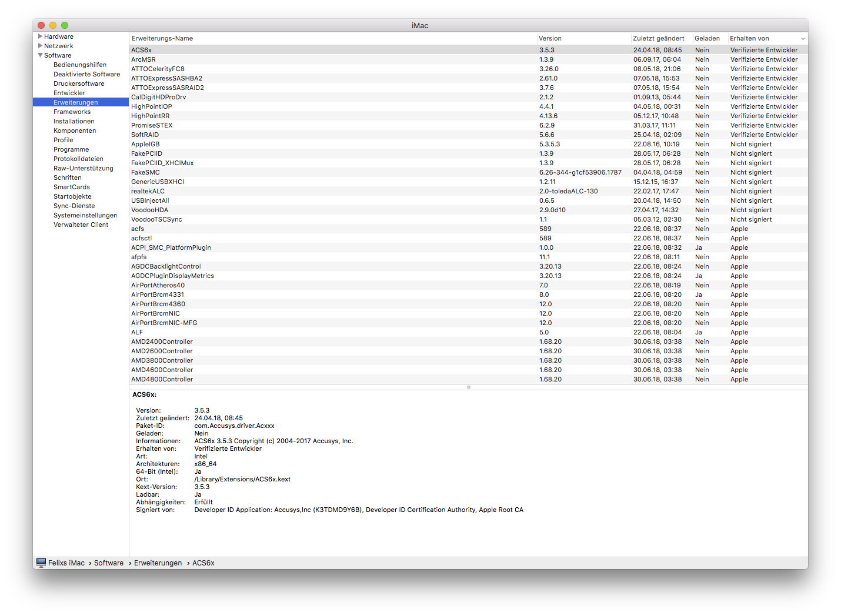Viewport: 841px width, 616px height.
Task: Open SmartCards in the sidebar
Action: pos(72,187)
